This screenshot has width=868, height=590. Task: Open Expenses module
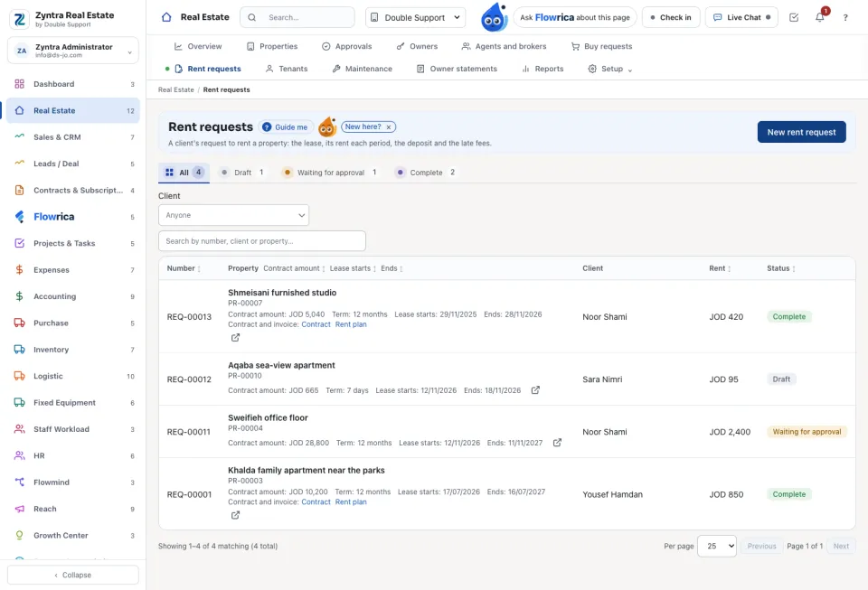[73, 270]
